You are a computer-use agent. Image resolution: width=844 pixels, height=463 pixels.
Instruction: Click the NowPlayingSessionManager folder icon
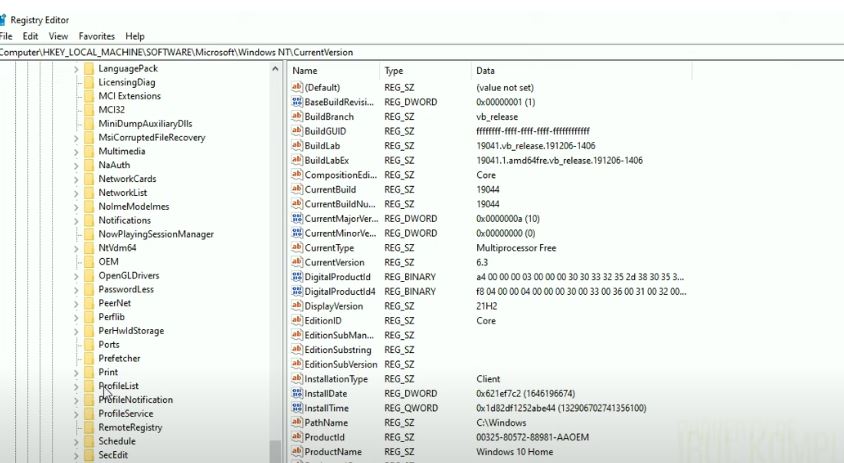[89, 234]
